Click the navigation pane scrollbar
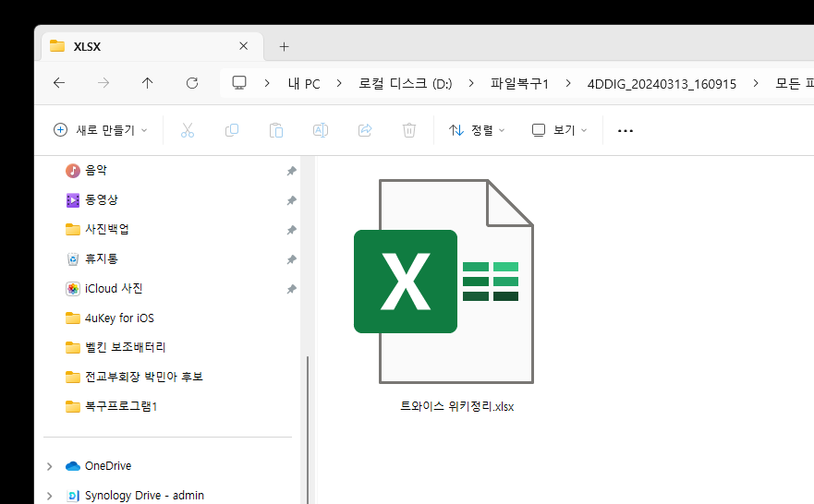 point(308,430)
